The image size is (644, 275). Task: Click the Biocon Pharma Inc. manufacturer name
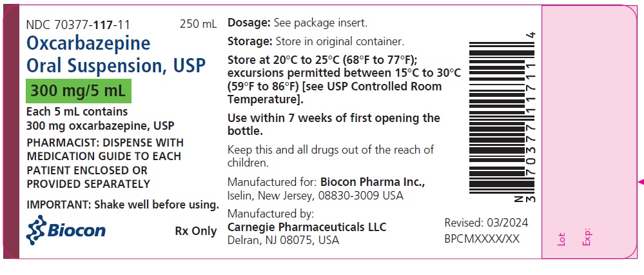tap(372, 181)
